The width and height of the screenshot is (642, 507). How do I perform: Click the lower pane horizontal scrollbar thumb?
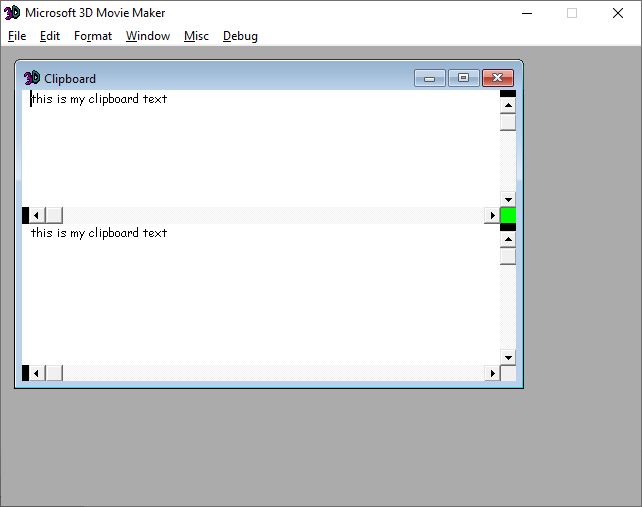[x=54, y=373]
